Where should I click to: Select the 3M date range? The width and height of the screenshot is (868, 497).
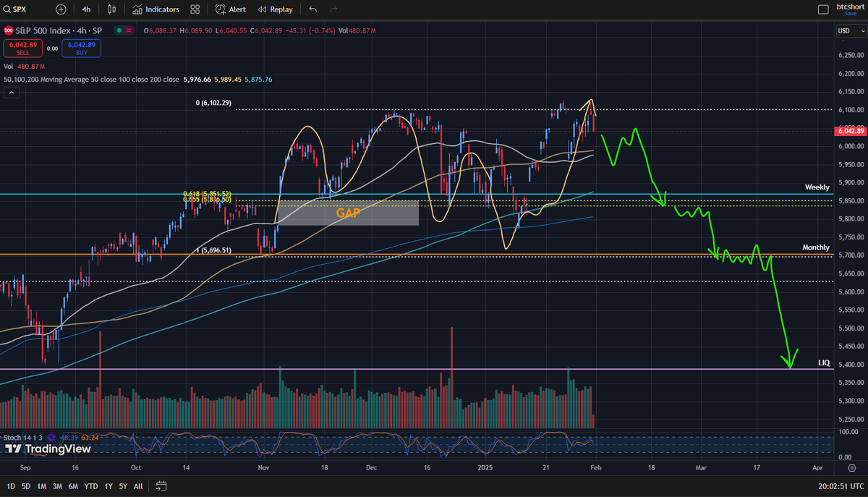(x=58, y=485)
